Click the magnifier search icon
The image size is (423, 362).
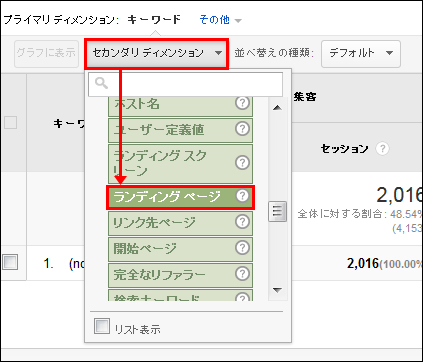[x=101, y=83]
